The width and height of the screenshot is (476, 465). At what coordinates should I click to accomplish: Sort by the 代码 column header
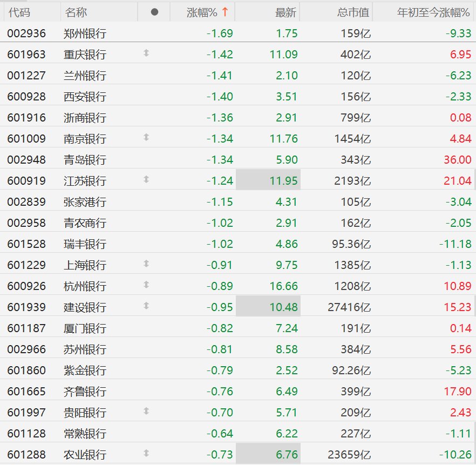click(19, 12)
